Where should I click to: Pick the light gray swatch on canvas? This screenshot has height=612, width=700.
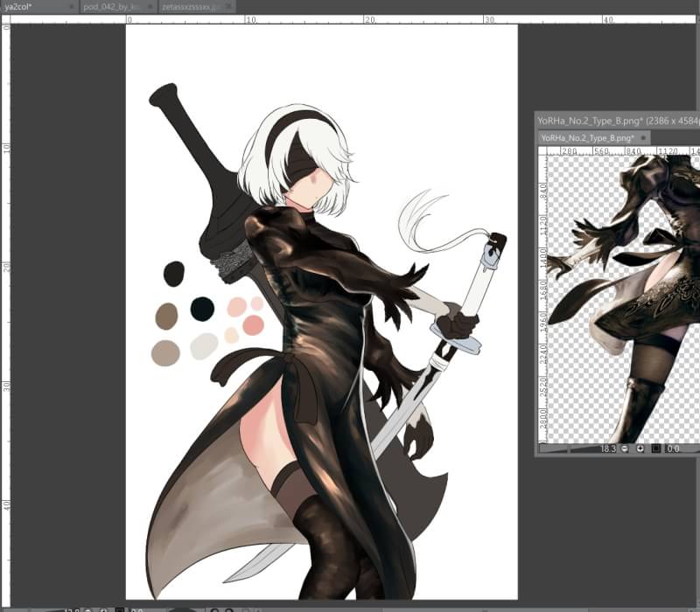pyautogui.click(x=204, y=346)
